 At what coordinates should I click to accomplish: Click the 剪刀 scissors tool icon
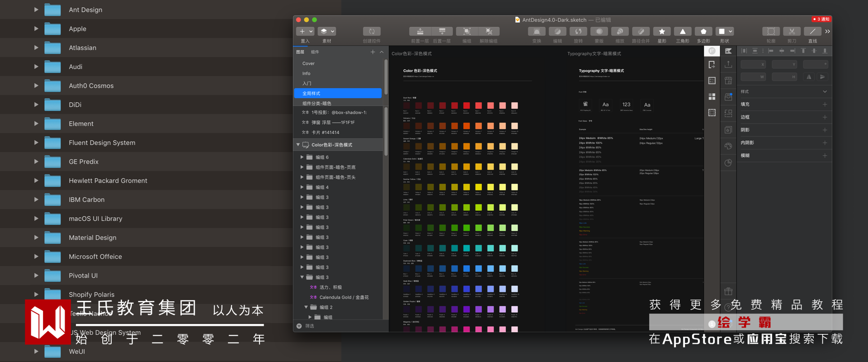792,31
